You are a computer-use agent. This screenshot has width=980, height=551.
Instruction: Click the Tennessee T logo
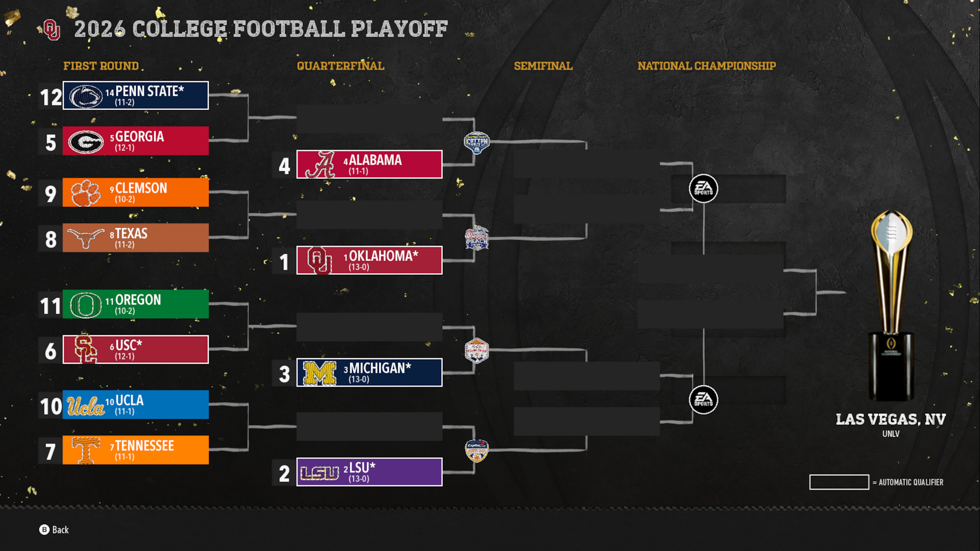86,450
